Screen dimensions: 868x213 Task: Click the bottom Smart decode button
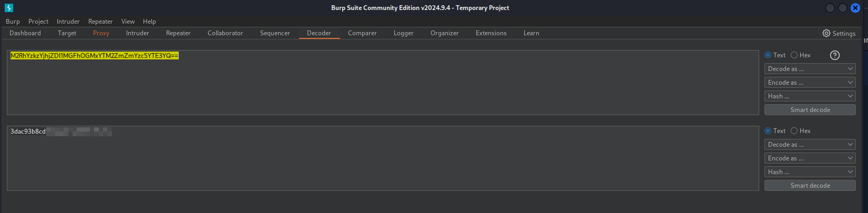click(x=810, y=186)
